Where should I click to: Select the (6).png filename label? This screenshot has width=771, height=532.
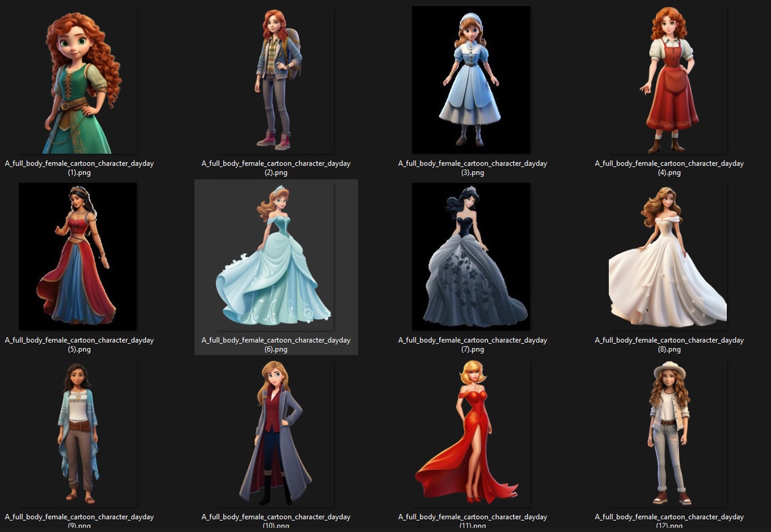point(276,345)
